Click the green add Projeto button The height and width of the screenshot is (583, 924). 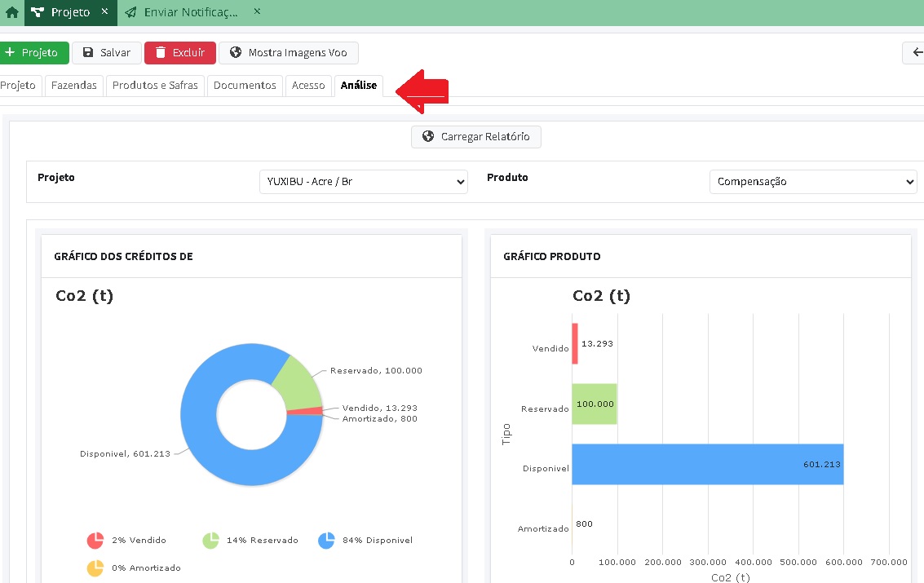pos(33,53)
